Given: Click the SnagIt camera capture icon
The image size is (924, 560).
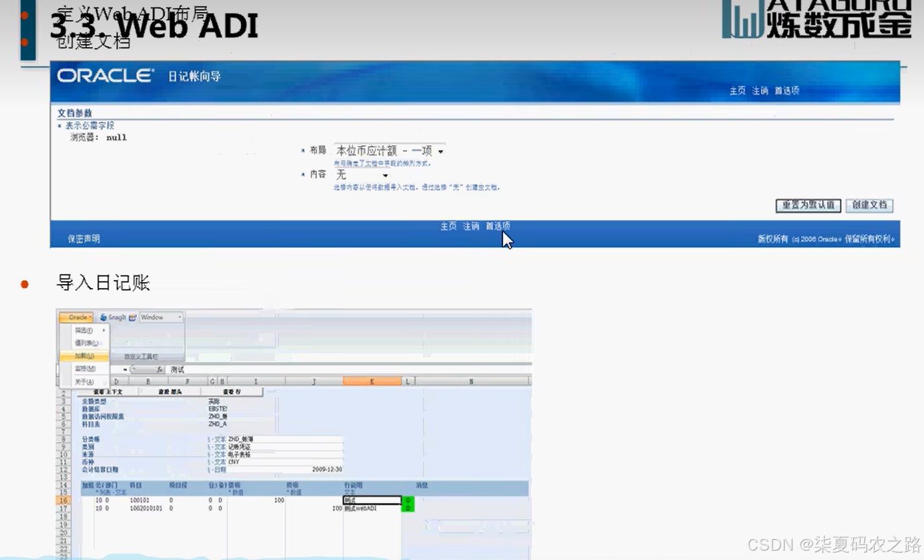Looking at the screenshot, I should 133,317.
